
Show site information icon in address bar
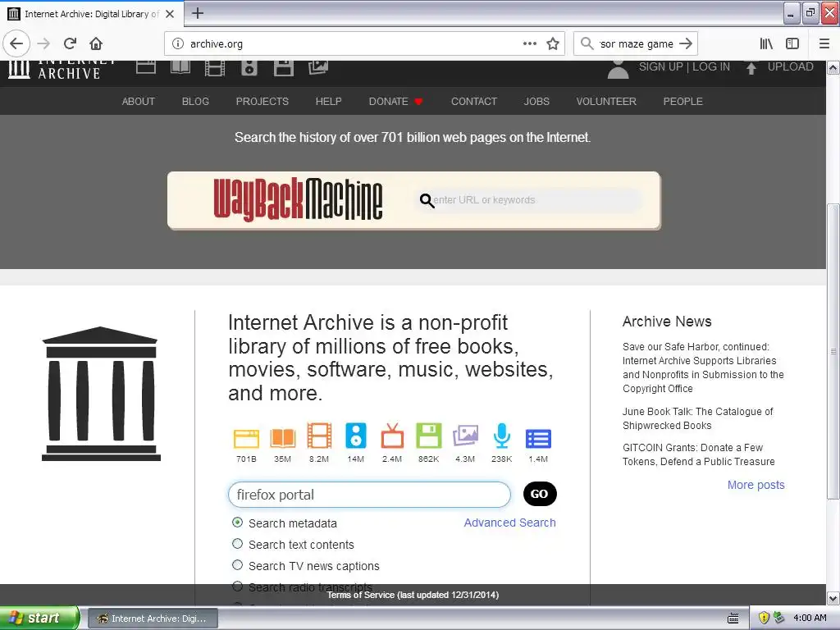(178, 43)
